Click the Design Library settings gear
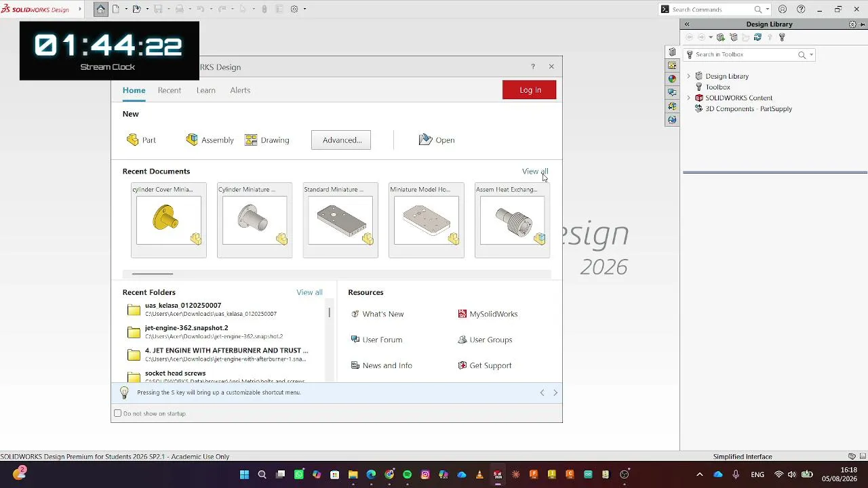 [852, 24]
